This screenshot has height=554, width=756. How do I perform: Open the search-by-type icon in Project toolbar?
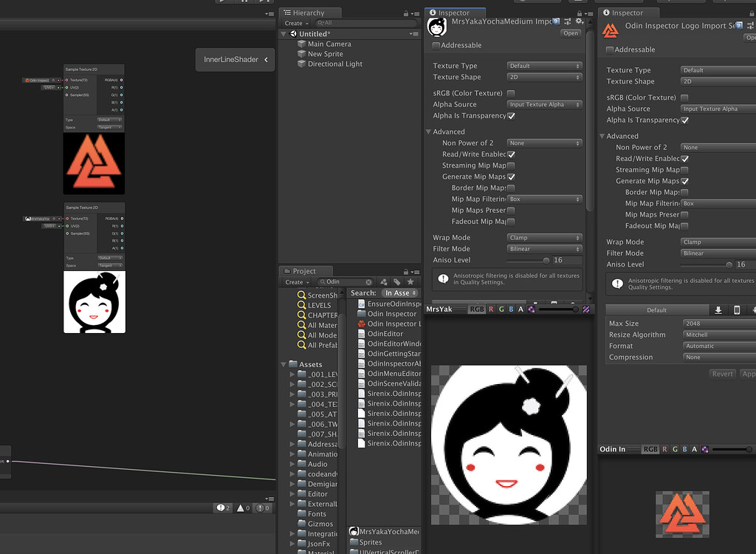(x=384, y=281)
